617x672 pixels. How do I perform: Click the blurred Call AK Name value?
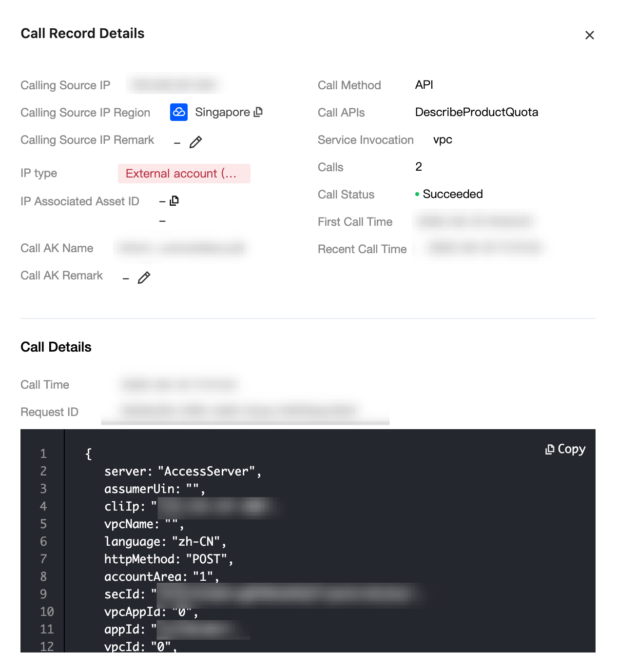[181, 248]
